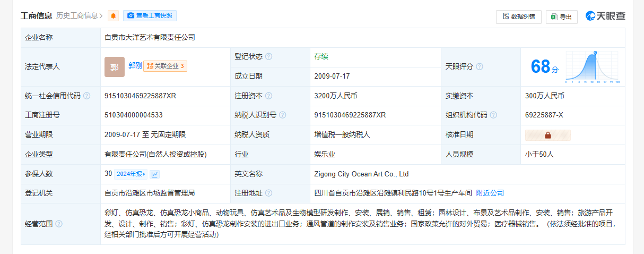644x254 pixels.
Task: Click the Excel icon on 导出 button
Action: pos(554,17)
